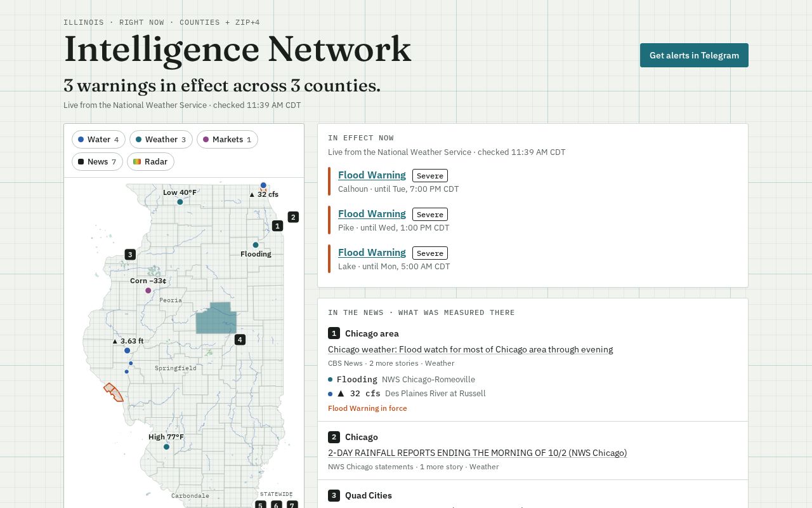Click the Low 40°F weather dot
The height and width of the screenshot is (508, 812).
180,202
